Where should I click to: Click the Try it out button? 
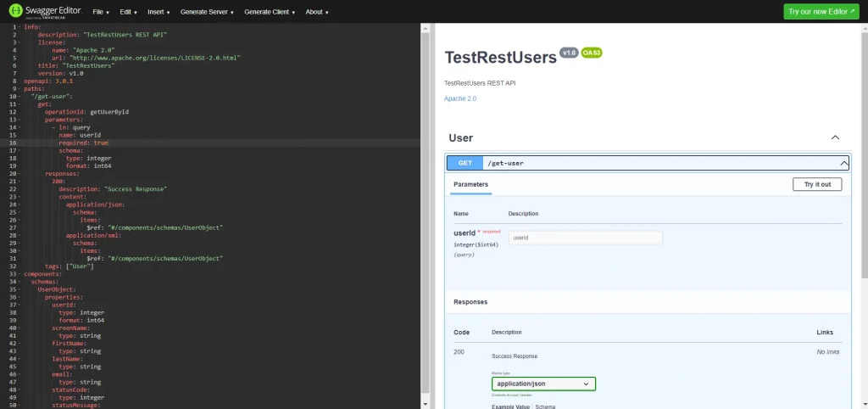click(817, 184)
